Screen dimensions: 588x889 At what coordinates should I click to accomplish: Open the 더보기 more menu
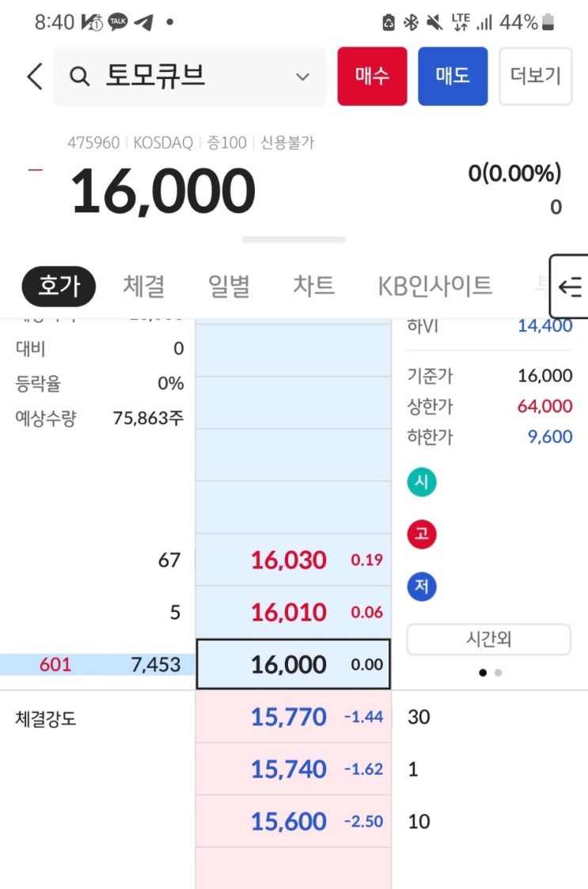pyautogui.click(x=535, y=76)
